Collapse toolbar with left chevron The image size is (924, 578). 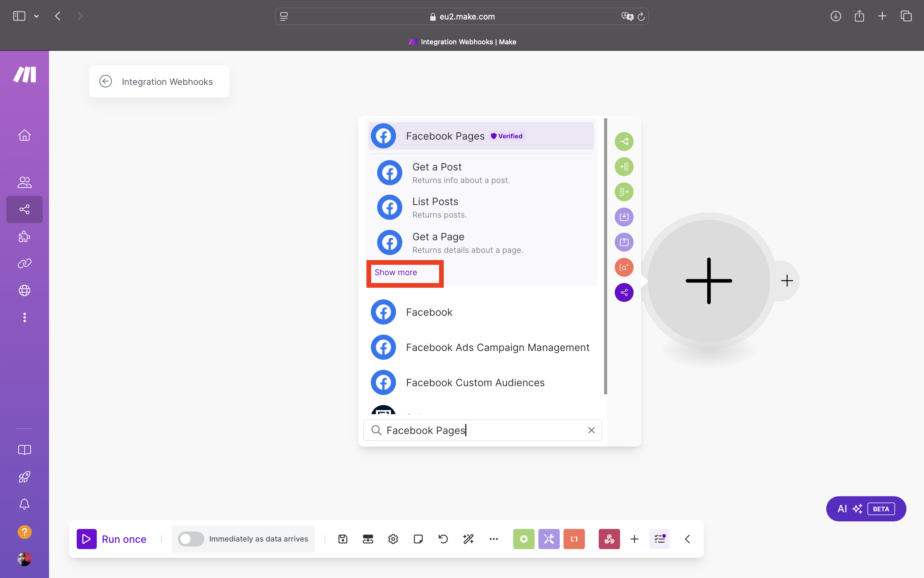point(687,539)
